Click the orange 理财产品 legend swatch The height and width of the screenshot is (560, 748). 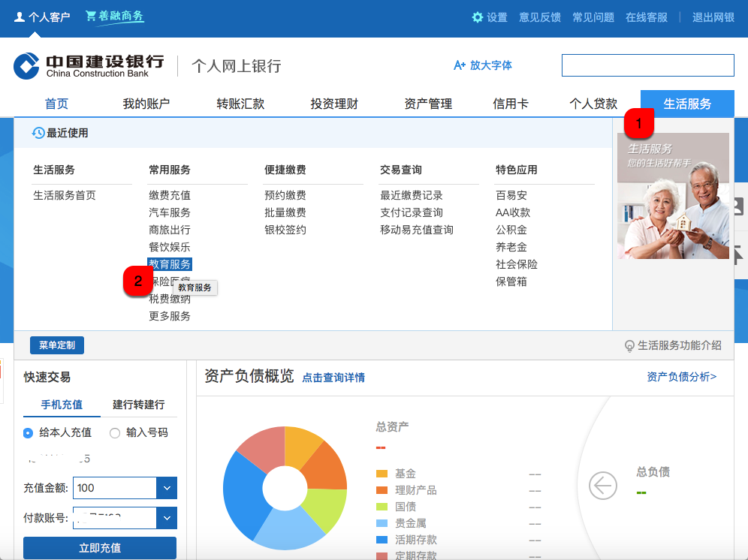pyautogui.click(x=382, y=490)
